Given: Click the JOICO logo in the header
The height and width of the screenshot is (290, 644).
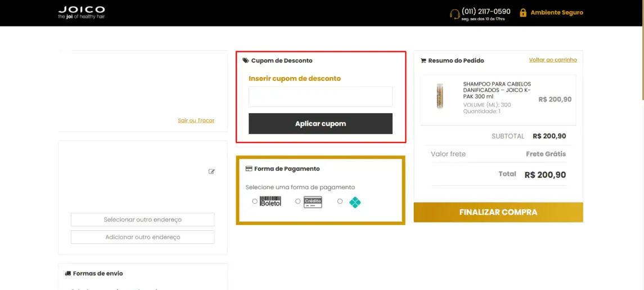Looking at the screenshot, I should (x=82, y=13).
